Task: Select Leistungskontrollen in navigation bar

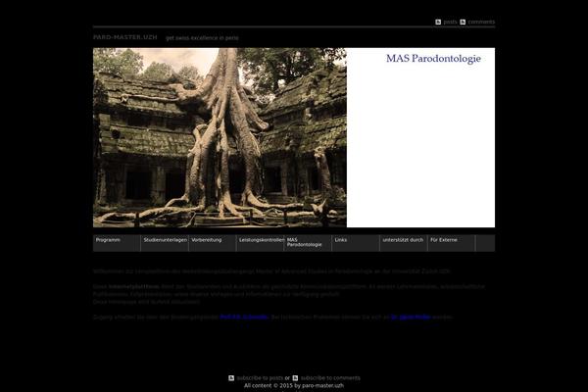Action: click(x=261, y=243)
